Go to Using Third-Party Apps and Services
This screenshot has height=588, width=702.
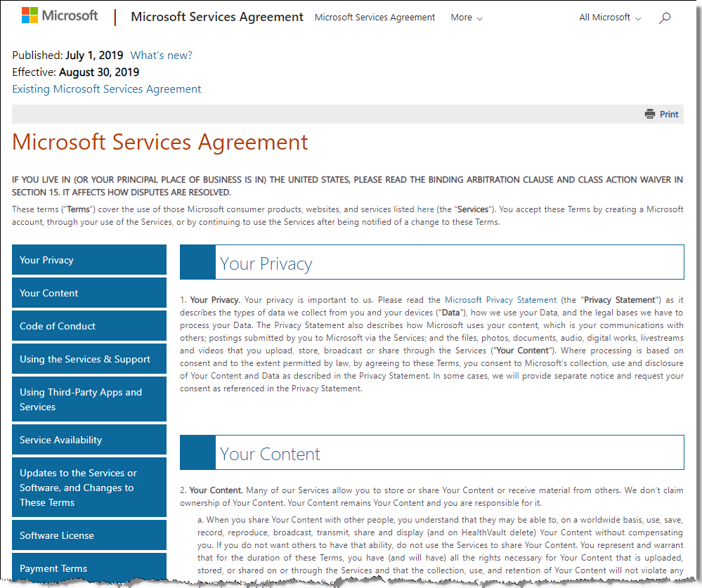(x=89, y=399)
